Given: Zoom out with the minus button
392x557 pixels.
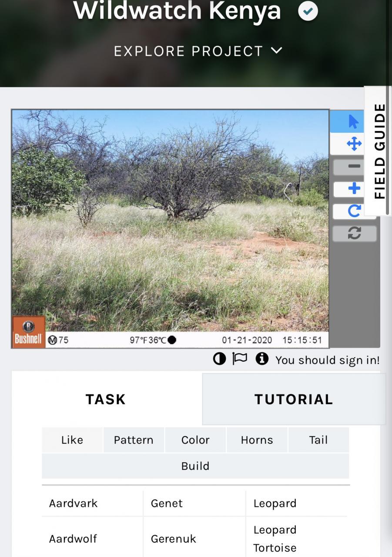Looking at the screenshot, I should [x=354, y=166].
